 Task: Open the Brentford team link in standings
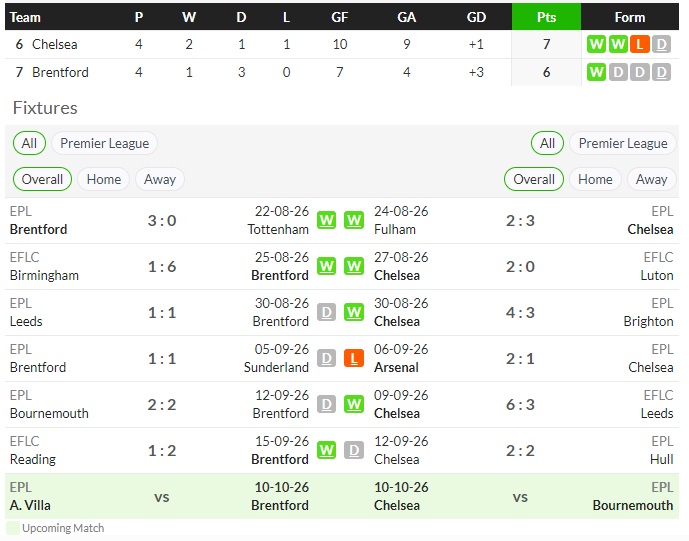click(x=60, y=72)
